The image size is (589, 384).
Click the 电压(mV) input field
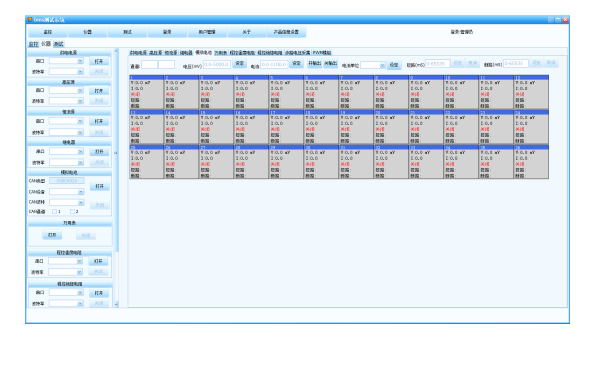click(x=217, y=64)
